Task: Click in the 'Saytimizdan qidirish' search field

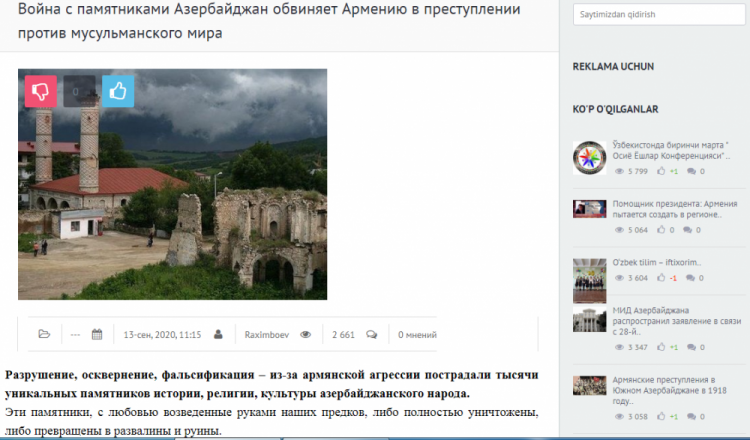Action: 655,16
